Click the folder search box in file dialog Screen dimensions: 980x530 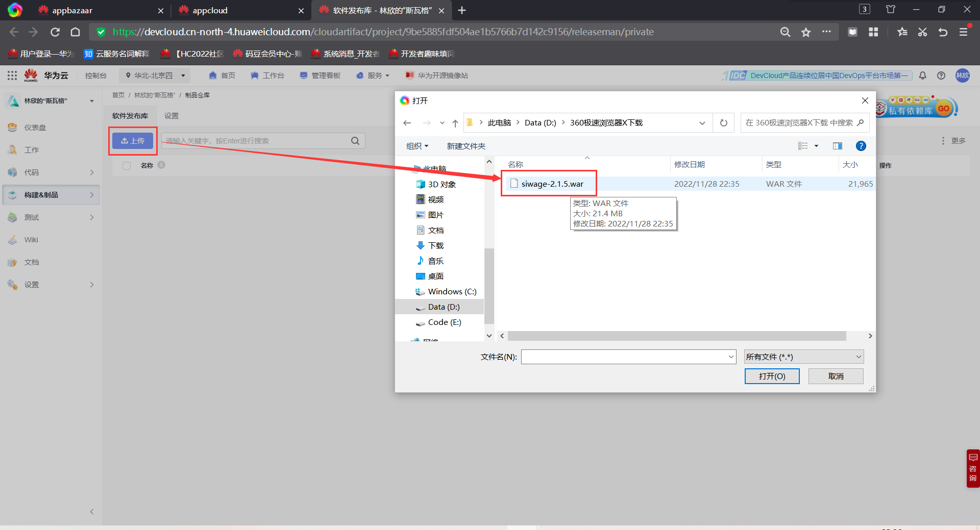[805, 123]
